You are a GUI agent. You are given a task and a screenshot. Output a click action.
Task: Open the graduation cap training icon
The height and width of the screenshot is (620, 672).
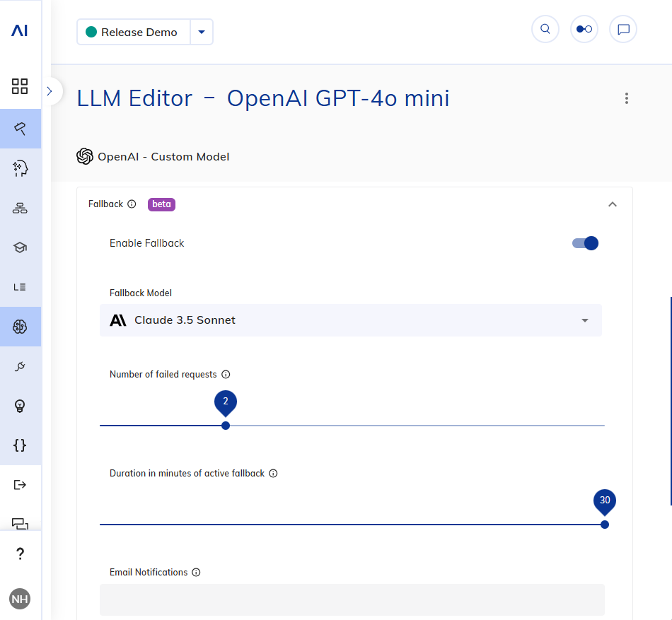20,247
